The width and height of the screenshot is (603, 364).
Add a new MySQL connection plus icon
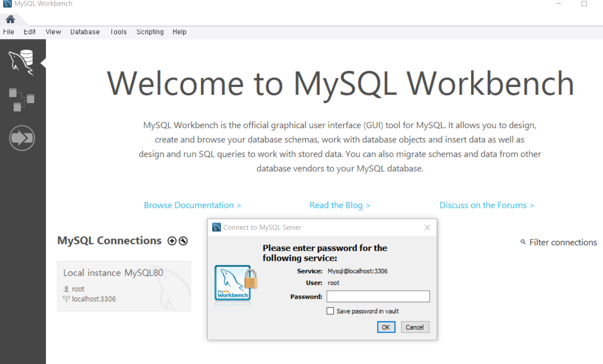pyautogui.click(x=172, y=241)
